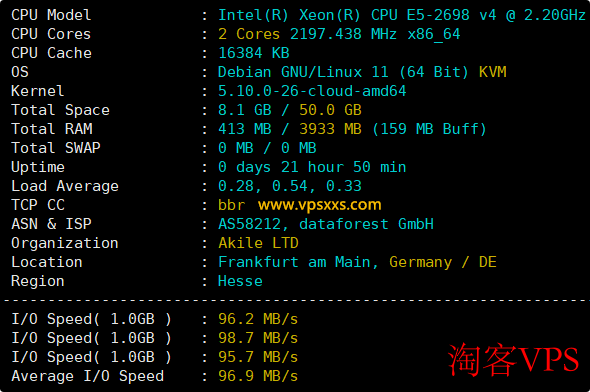Viewport: 590px width, 392px height.
Task: Select the 413 MB used RAM value
Action: 245,129
